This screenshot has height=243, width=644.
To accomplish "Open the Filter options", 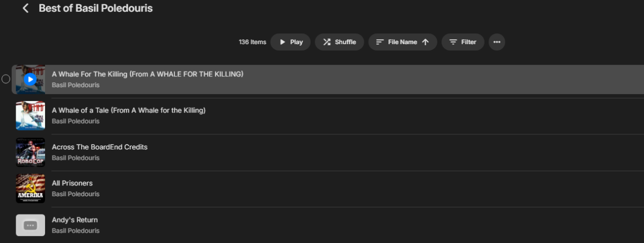I will 463,42.
